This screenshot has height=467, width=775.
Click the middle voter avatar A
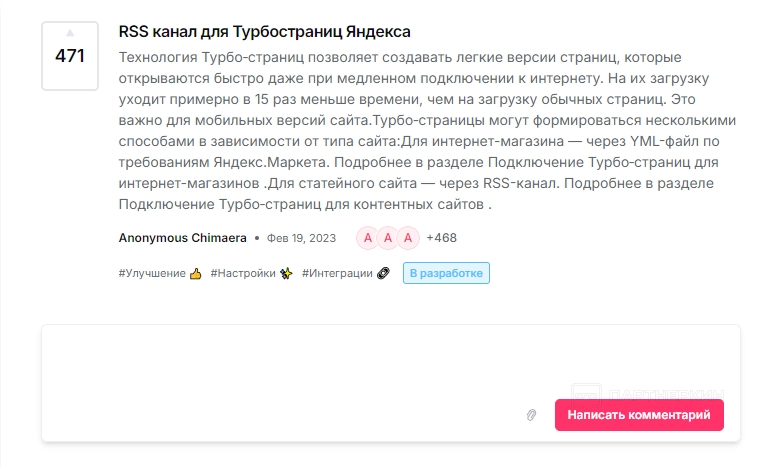(388, 238)
